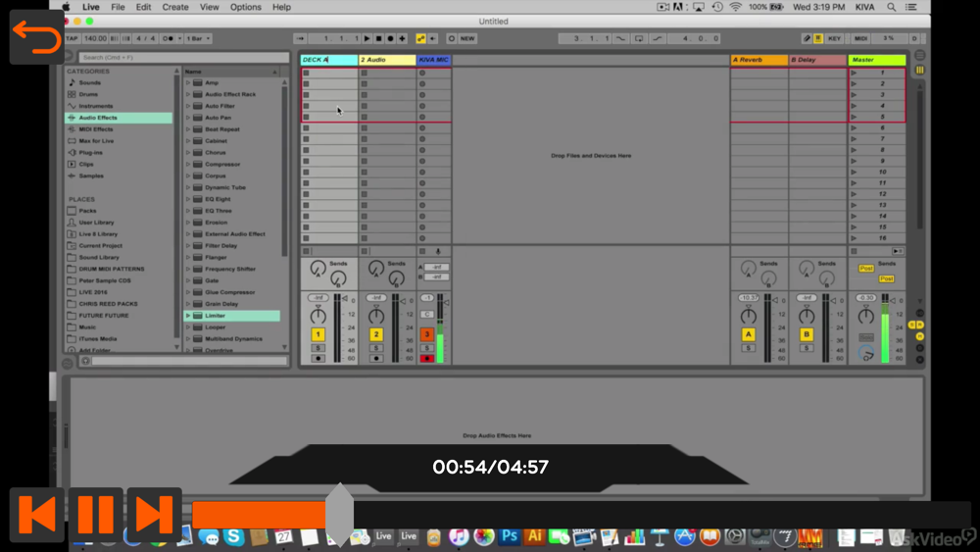Enable the MIDI map mode
Image resolution: width=980 pixels, height=552 pixels.
coord(860,38)
